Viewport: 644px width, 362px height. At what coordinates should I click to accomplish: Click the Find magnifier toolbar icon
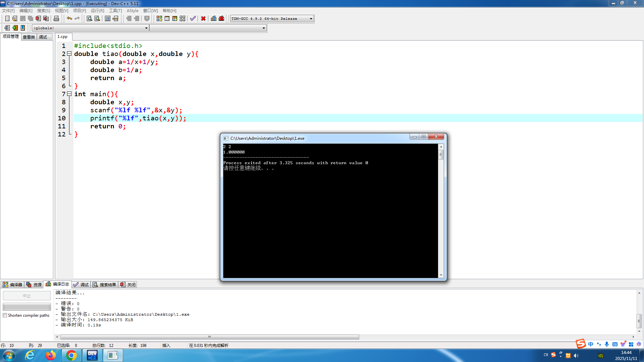(x=89, y=18)
